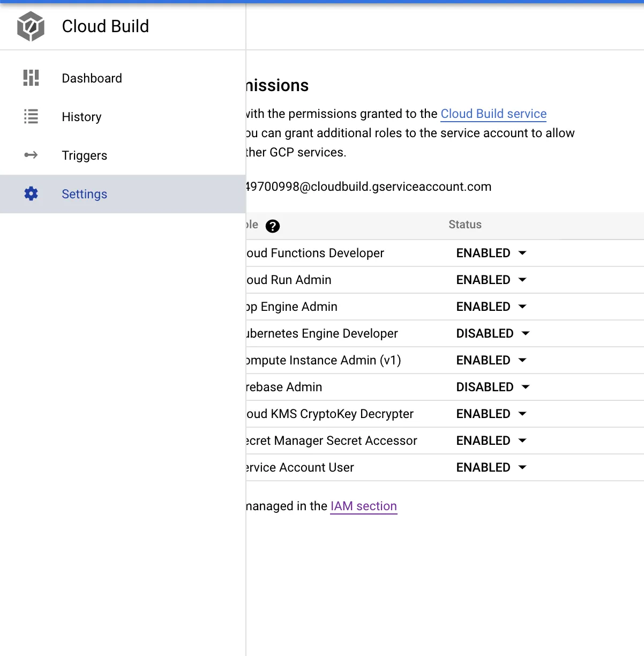
Task: Click the help question mark icon
Action: pyautogui.click(x=273, y=226)
